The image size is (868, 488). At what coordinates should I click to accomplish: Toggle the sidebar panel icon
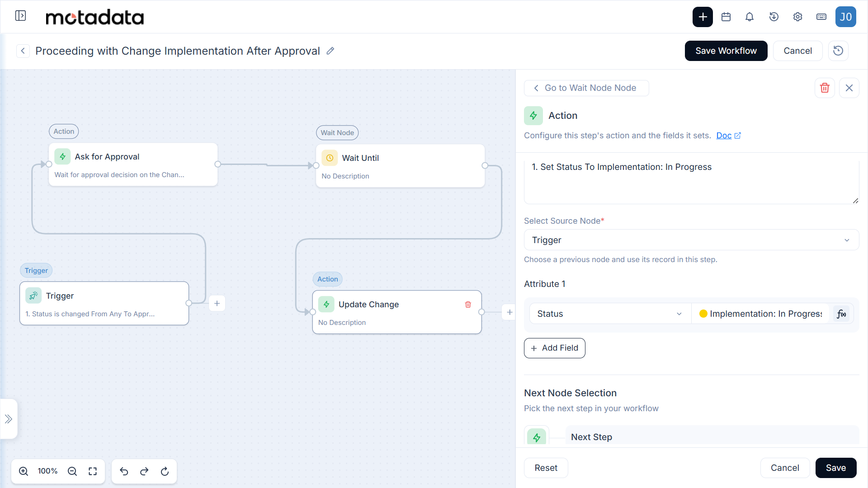click(x=20, y=16)
